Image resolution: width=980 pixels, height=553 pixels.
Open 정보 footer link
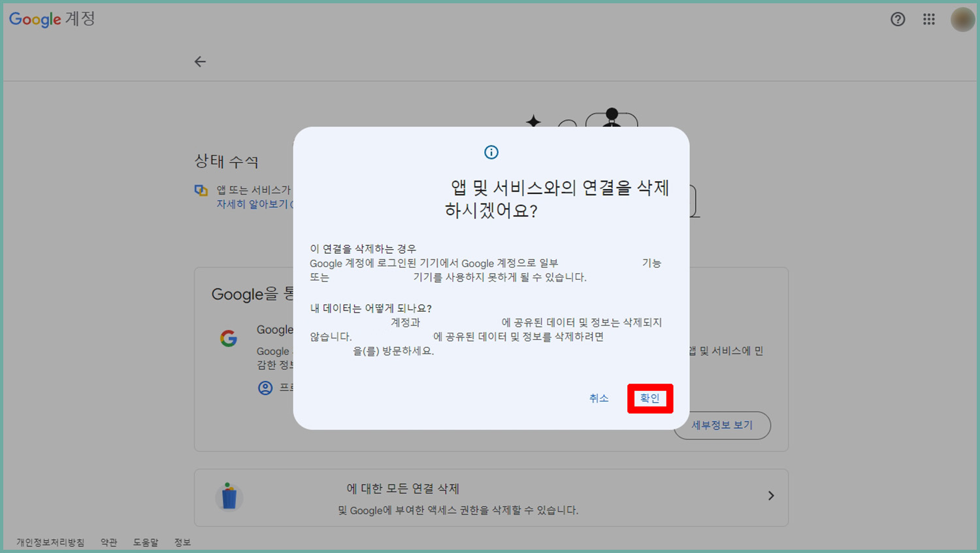[x=182, y=543]
